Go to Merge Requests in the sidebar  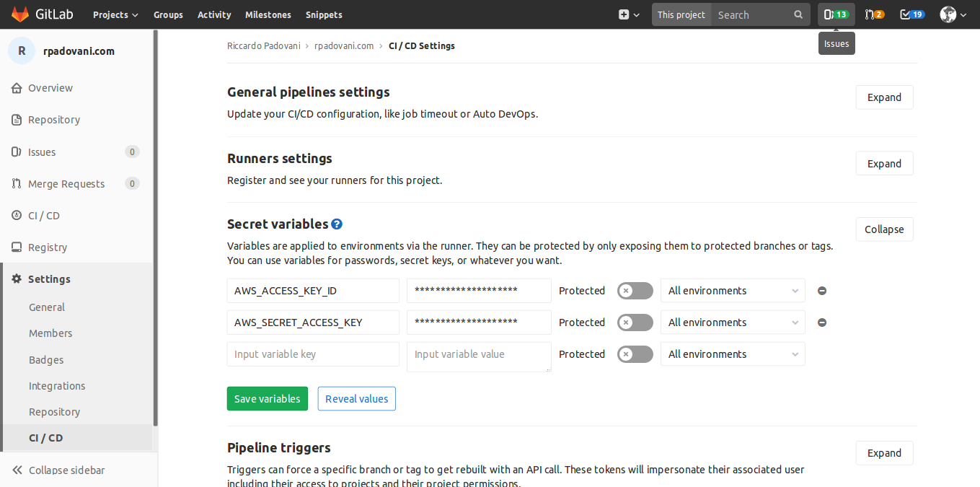point(66,184)
